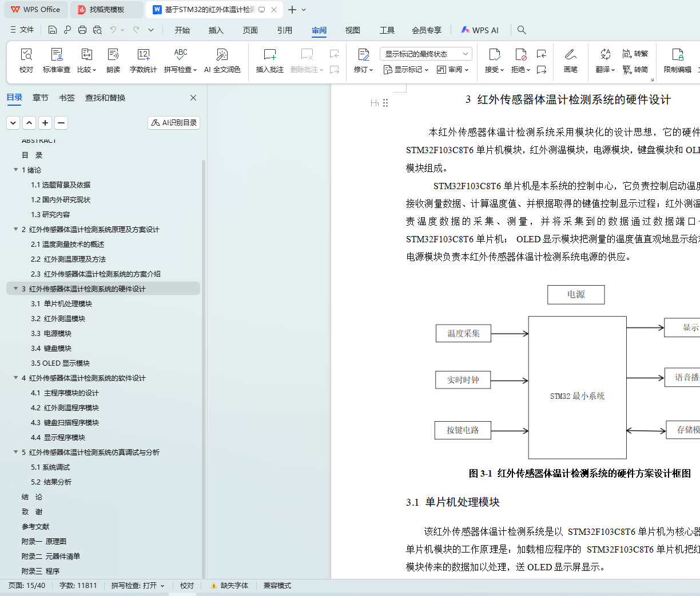Collapse chapter 5 仿真调试与分析 outline node
The image size is (700, 596).
(16, 452)
